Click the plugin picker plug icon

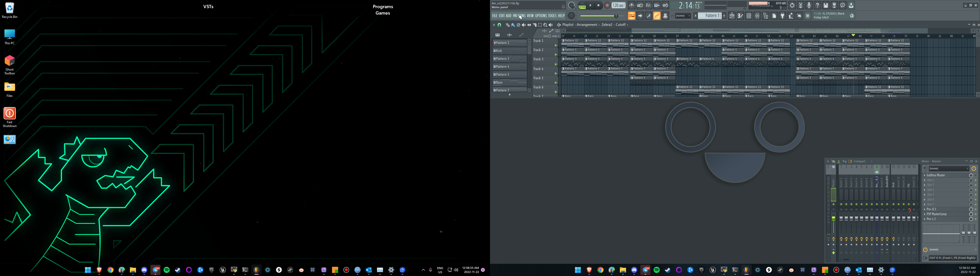pyautogui.click(x=782, y=16)
